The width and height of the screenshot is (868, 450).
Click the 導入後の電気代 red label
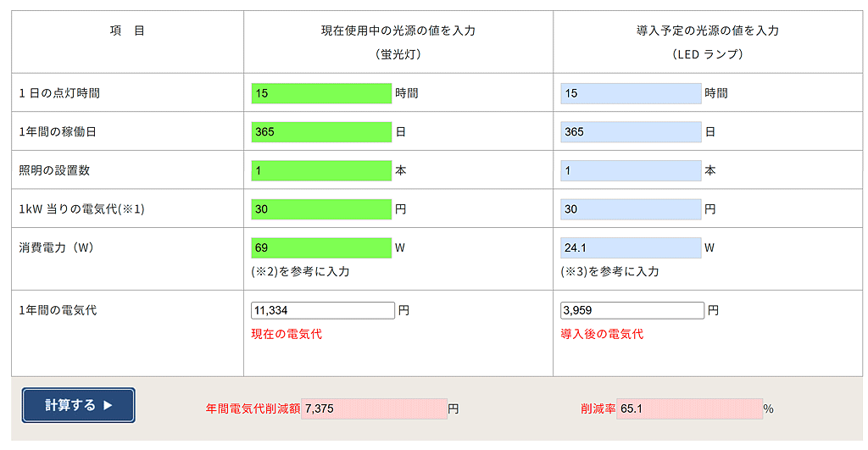(602, 334)
